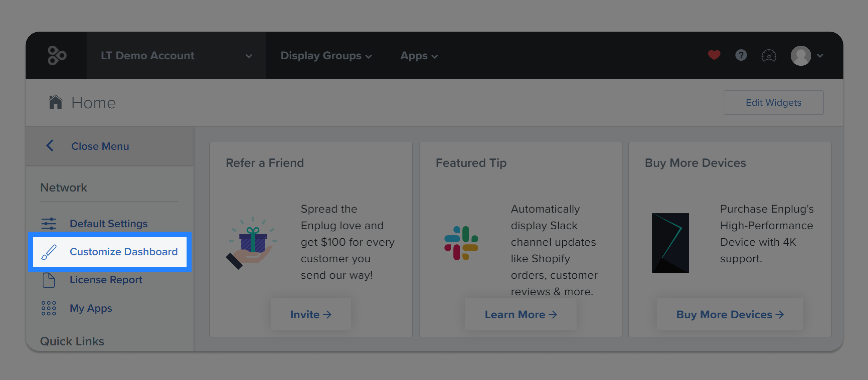Click the Home house icon
868x380 pixels.
point(55,102)
